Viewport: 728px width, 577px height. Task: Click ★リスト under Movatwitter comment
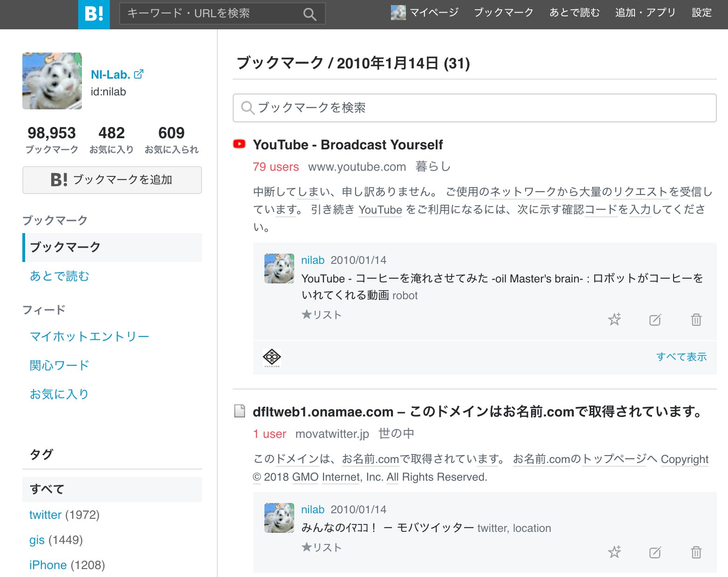point(322,548)
